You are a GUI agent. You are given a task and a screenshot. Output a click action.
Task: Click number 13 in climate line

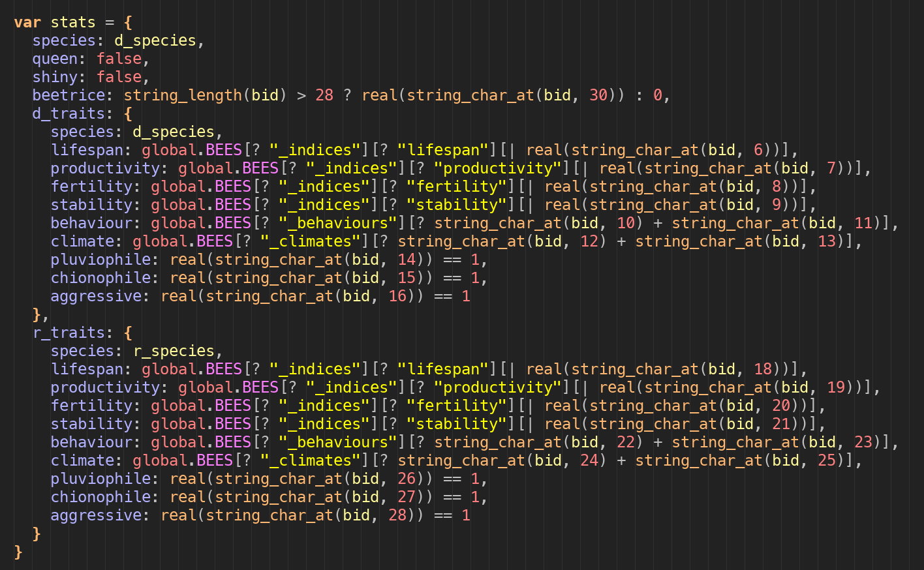827,241
